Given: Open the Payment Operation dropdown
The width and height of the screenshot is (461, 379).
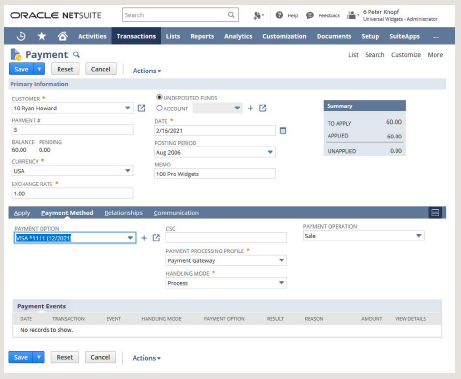Looking at the screenshot, I should (x=419, y=236).
